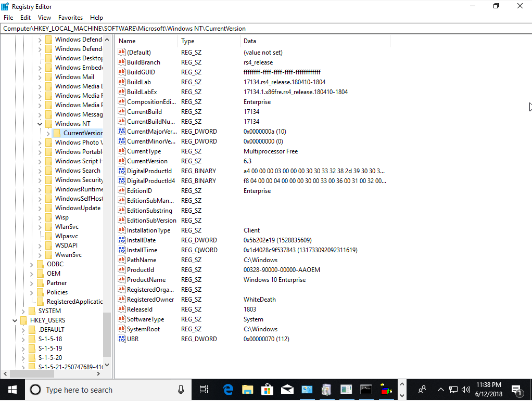
Task: Click the DWORD icon next to UBR
Action: [x=121, y=339]
